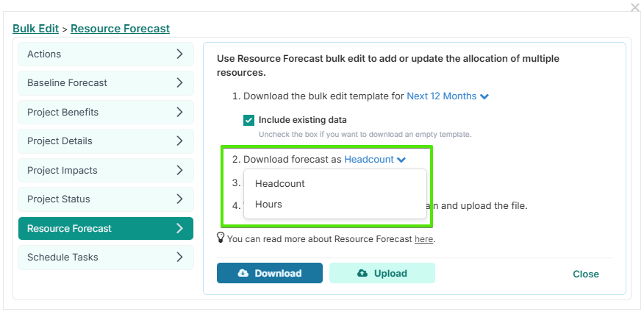Click the cloud upload icon
The image size is (644, 312).
click(x=362, y=273)
